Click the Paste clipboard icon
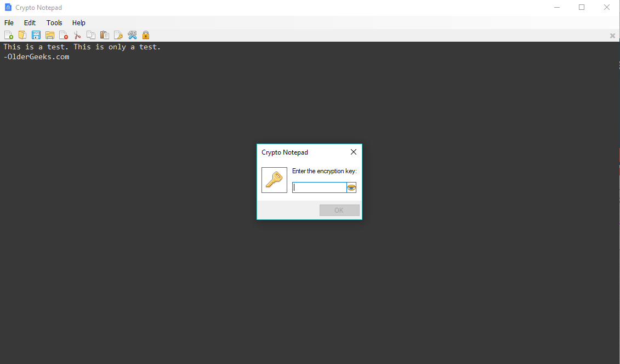The width and height of the screenshot is (620, 364). (x=104, y=35)
